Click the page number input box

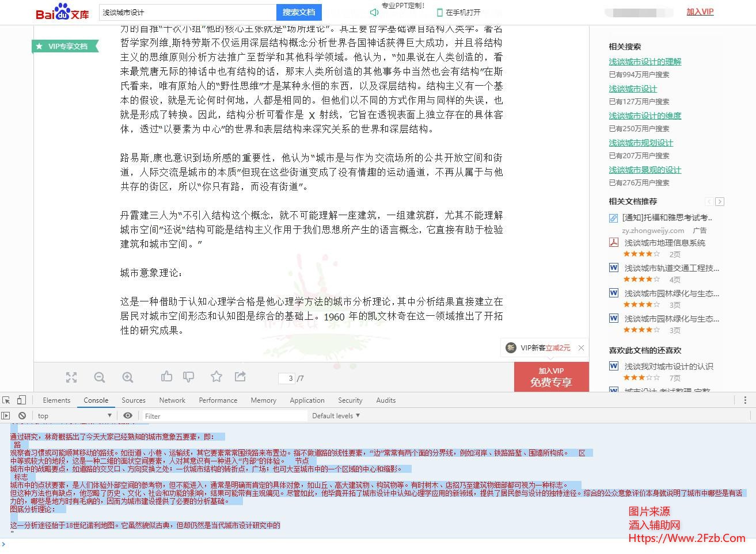(287, 378)
